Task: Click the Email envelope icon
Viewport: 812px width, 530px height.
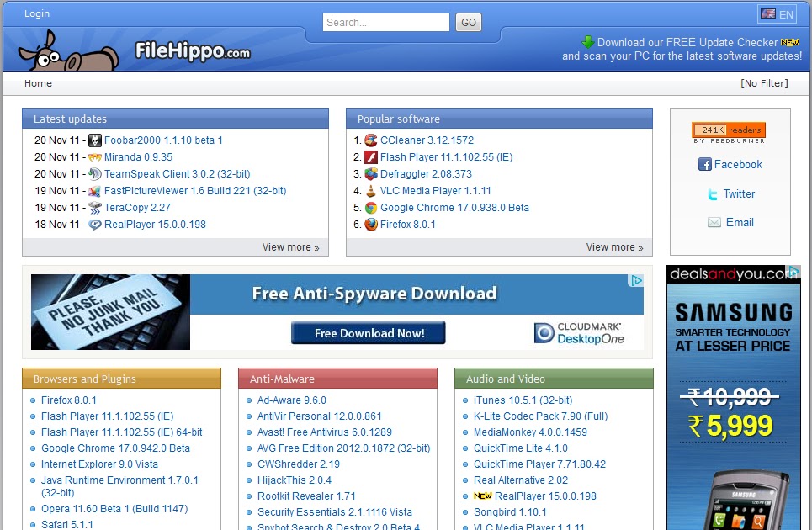Action: click(x=714, y=223)
